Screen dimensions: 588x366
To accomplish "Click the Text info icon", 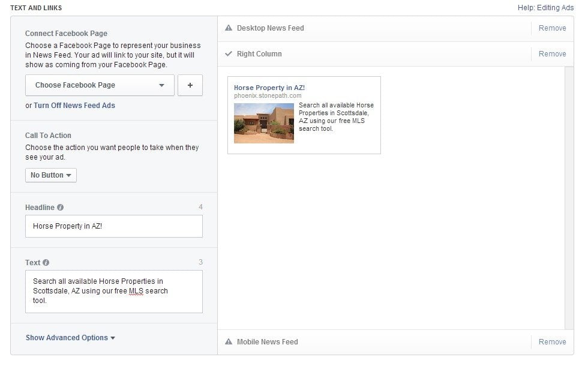I will pos(46,263).
